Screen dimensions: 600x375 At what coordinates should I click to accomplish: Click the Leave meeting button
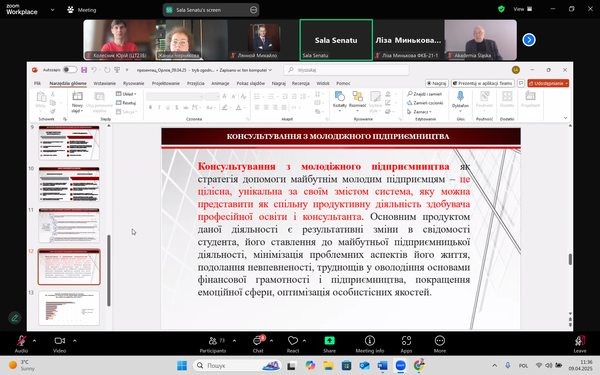click(579, 344)
